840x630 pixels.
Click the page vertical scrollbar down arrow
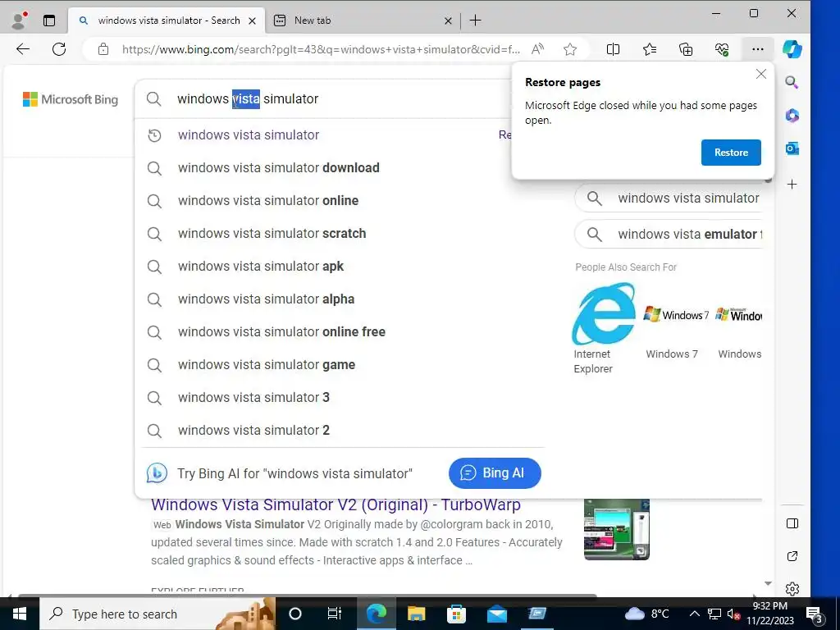(768, 583)
